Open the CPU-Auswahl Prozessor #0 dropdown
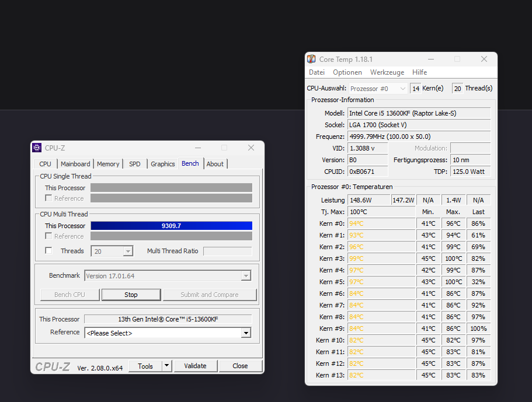This screenshot has width=532, height=402. tap(378, 89)
